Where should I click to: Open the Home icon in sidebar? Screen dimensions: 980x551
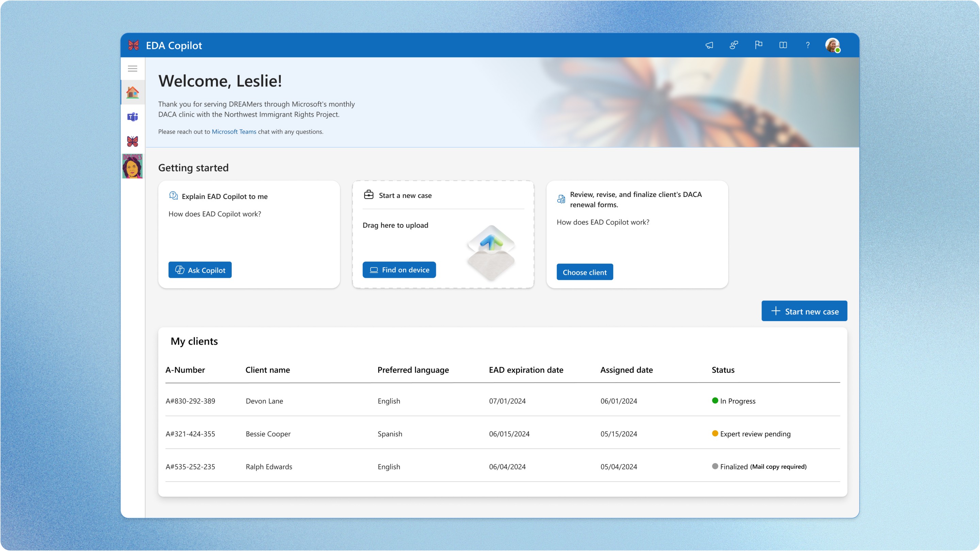132,93
